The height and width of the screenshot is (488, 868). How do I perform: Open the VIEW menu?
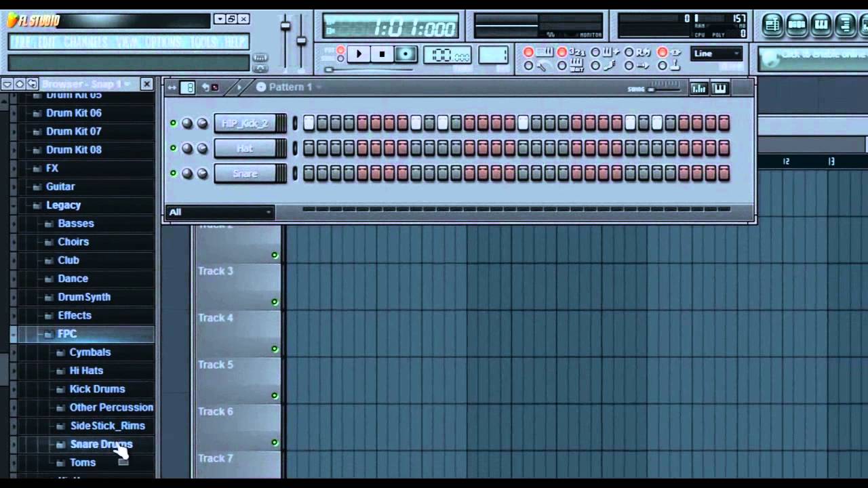click(127, 42)
